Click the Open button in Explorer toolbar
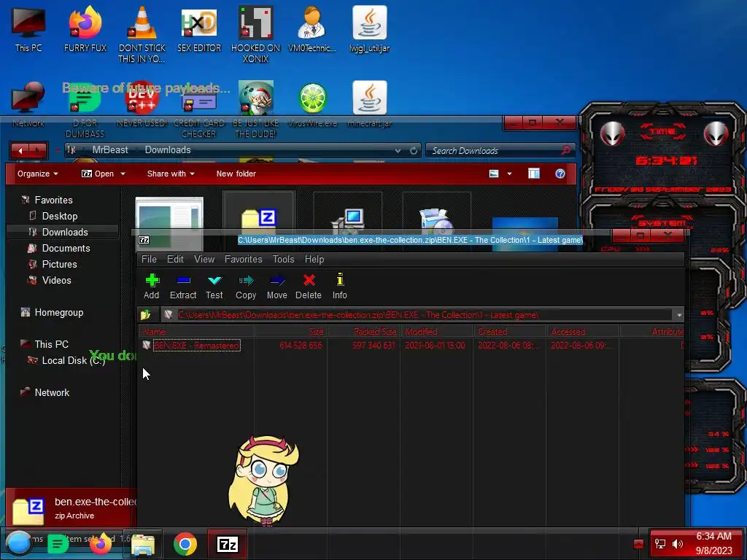This screenshot has width=747, height=560. (98, 174)
